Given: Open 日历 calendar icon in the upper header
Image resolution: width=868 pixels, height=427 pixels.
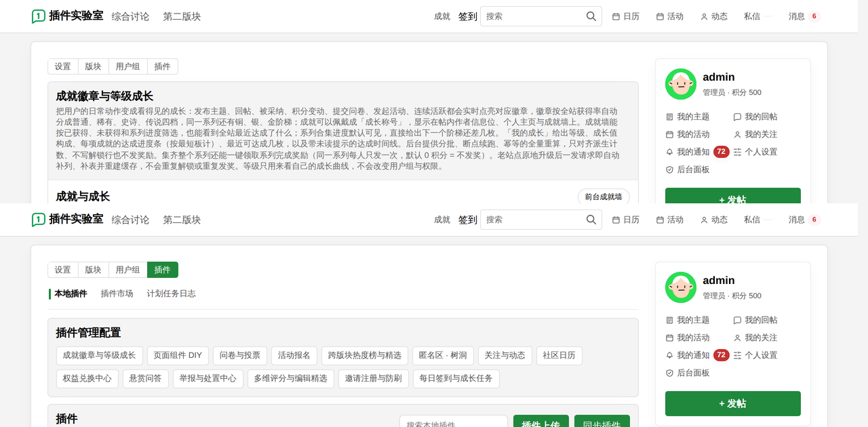Looking at the screenshot, I should (616, 16).
